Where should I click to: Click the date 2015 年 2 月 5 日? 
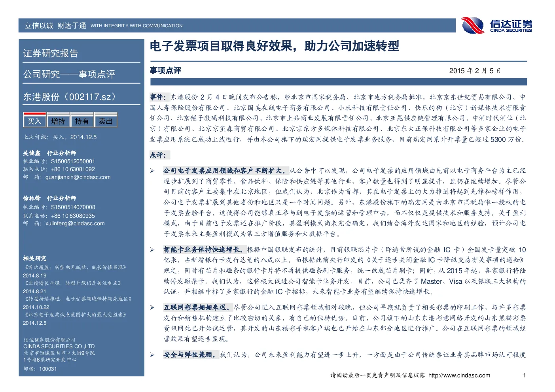pos(475,71)
